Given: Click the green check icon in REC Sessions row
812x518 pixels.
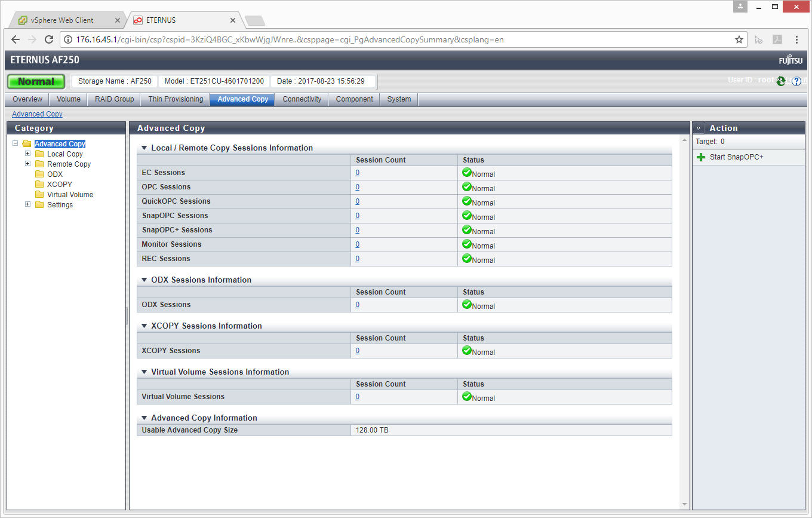Looking at the screenshot, I should 467,258.
